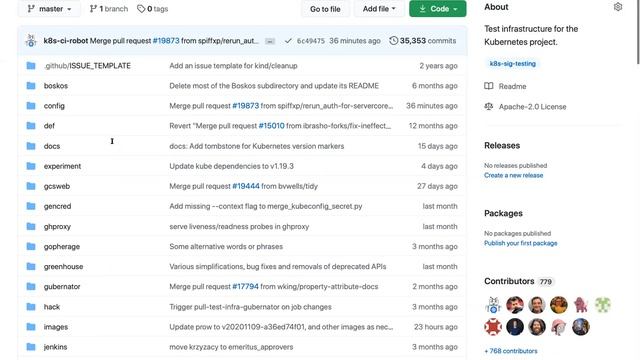Image resolution: width=640 pixels, height=360 pixels.
Task: Click the config folder icon
Action: tap(31, 106)
